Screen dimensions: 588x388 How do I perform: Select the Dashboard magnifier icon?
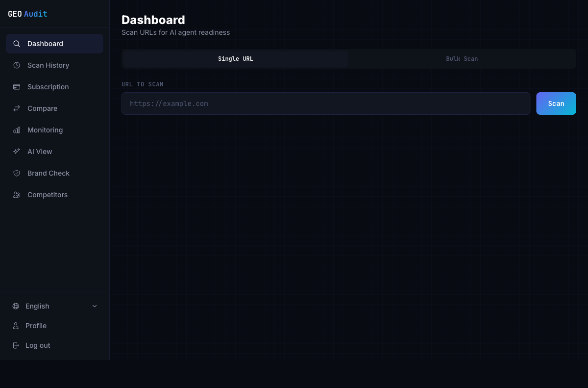(x=16, y=44)
